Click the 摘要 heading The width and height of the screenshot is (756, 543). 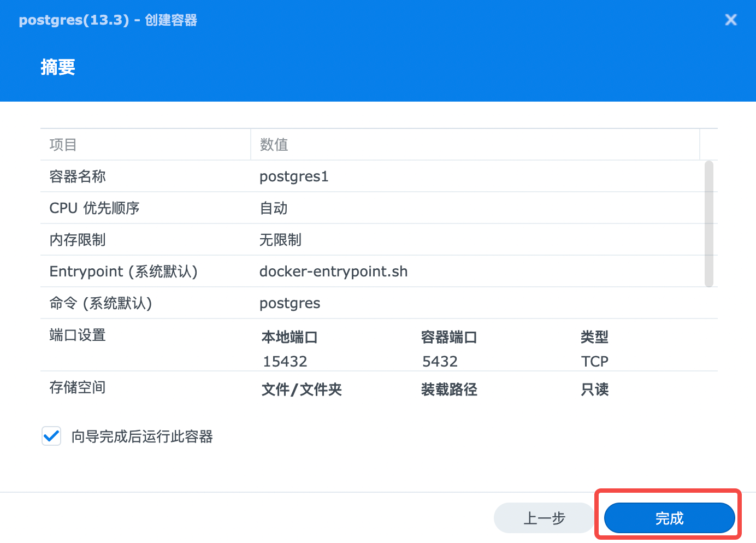coord(58,67)
